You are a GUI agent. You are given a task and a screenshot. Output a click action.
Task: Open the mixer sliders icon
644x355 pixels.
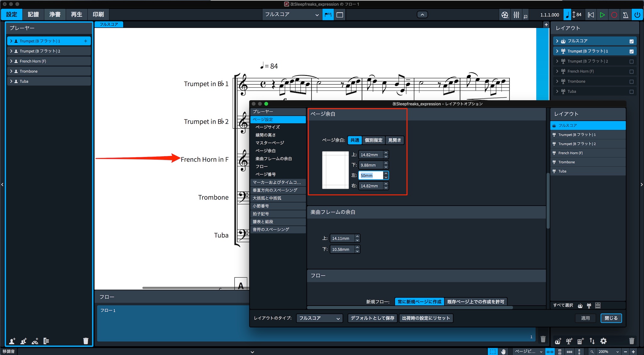coord(516,15)
